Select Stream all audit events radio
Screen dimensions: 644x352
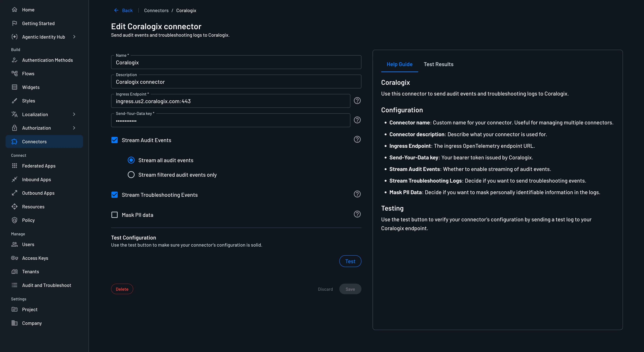[x=131, y=160]
